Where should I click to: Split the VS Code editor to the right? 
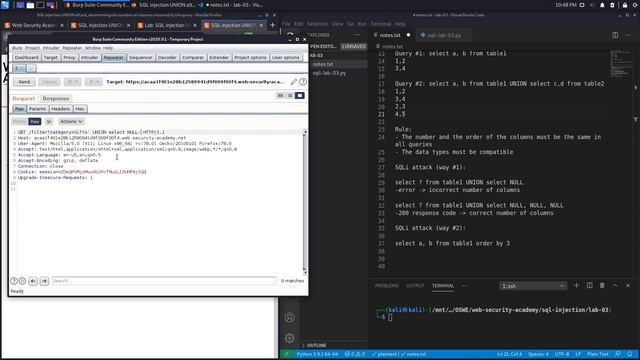(x=615, y=35)
